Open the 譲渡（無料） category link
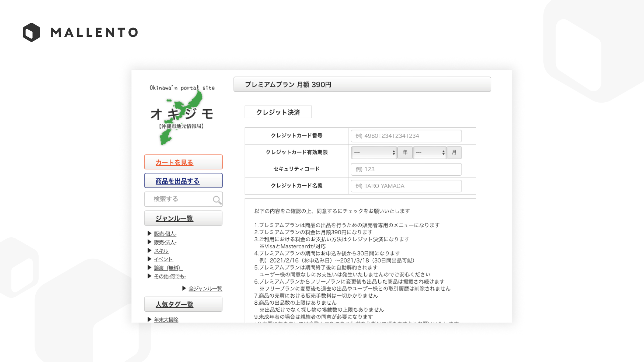The height and width of the screenshot is (362, 644). point(168,268)
